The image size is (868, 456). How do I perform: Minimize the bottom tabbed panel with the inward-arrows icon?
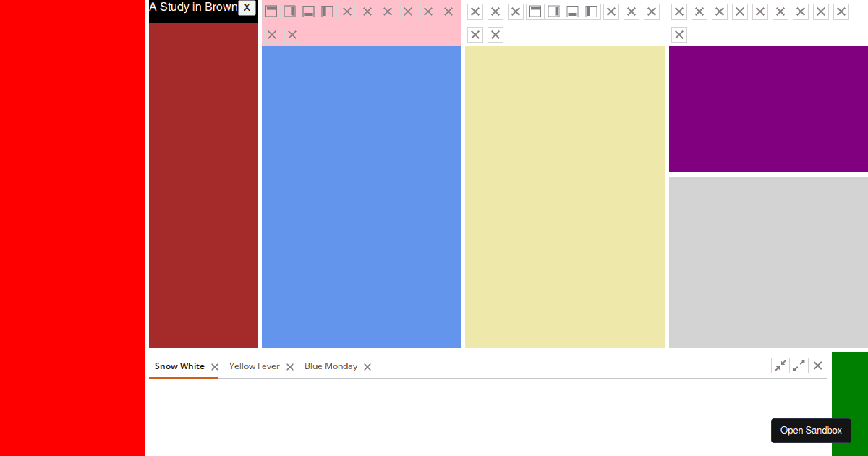780,366
